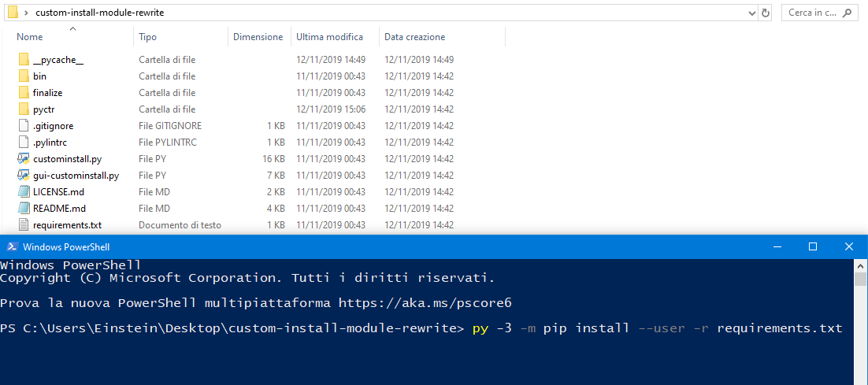Click the custom-install-module-rewrite breadcrumb

pyautogui.click(x=100, y=13)
